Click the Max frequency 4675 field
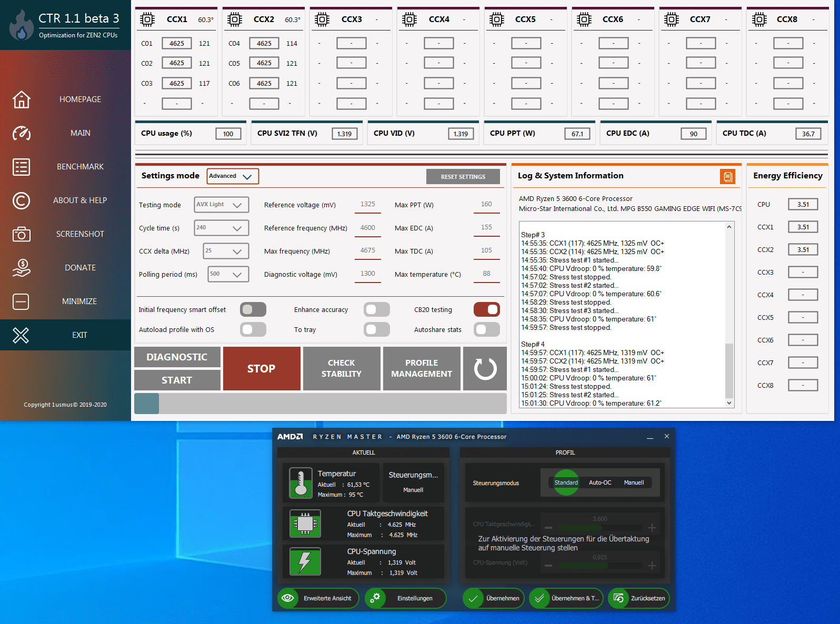Viewport: 840px width, 624px height. click(x=368, y=251)
